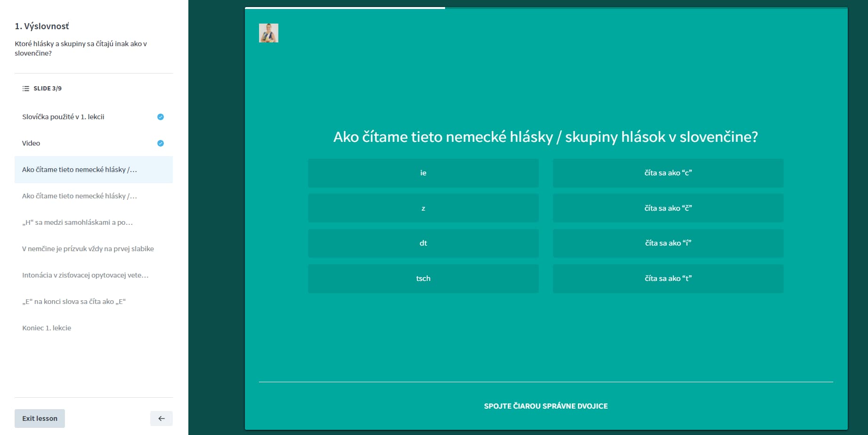
Task: Click the back arrow button
Action: [x=161, y=419]
